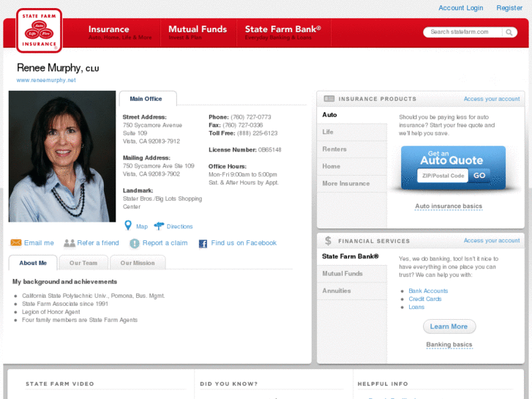Click the 'State Farm Video' heading
Image resolution: width=532 pixels, height=399 pixels.
(x=60, y=384)
